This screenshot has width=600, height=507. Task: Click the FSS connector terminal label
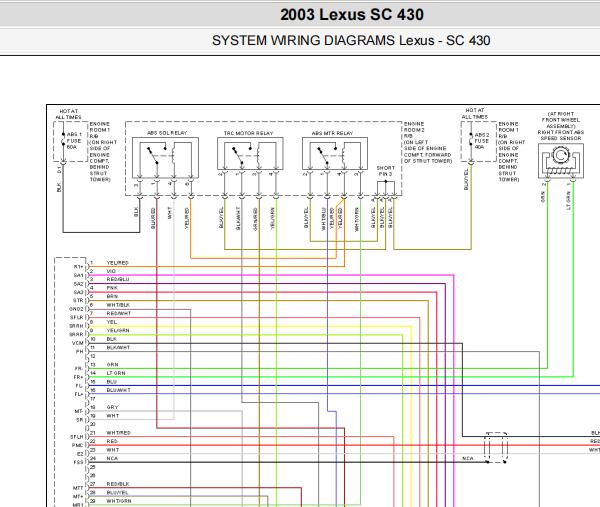point(78,463)
